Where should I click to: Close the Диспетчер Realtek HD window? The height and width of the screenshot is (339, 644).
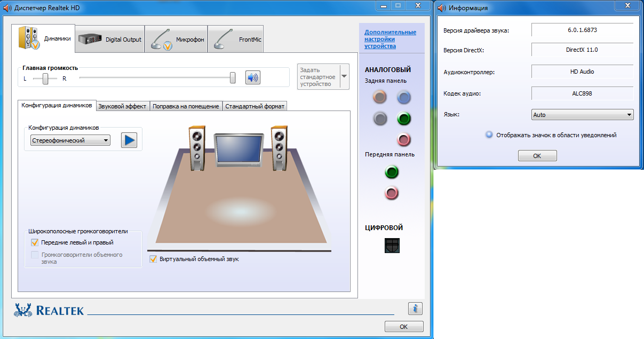(418, 5)
